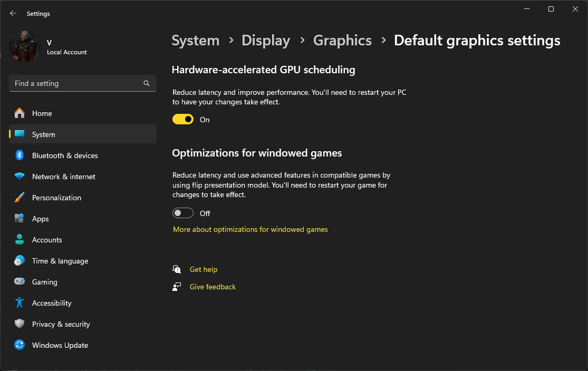Click the back arrow button

(x=13, y=14)
